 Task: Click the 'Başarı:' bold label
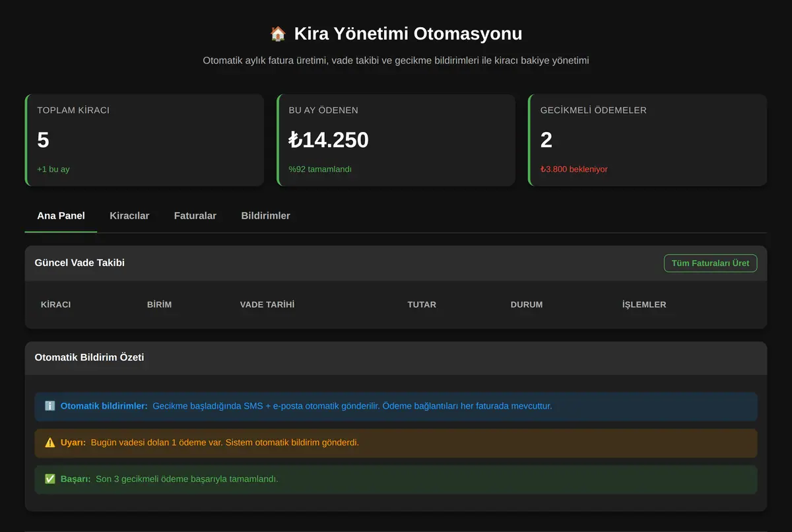[76, 479]
